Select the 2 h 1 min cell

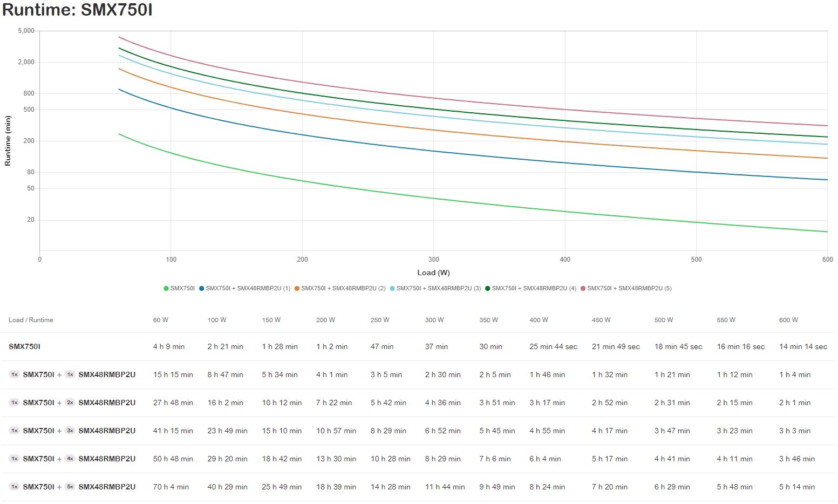(x=795, y=403)
